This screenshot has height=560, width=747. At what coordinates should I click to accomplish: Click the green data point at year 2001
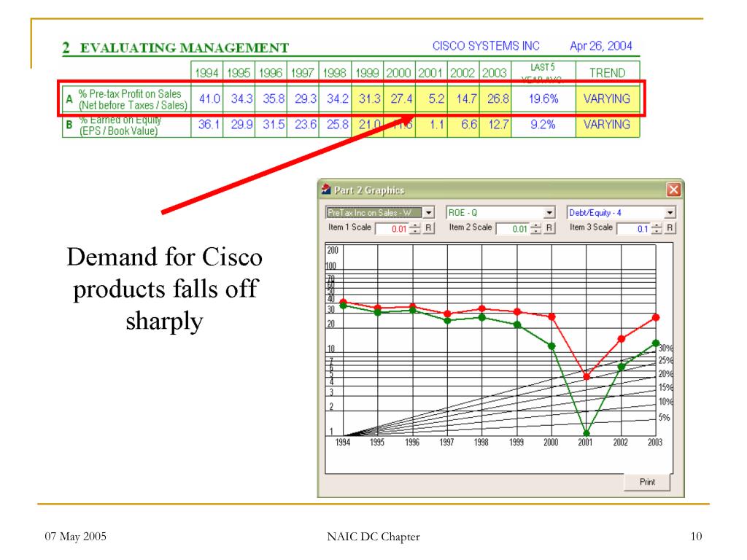(587, 433)
